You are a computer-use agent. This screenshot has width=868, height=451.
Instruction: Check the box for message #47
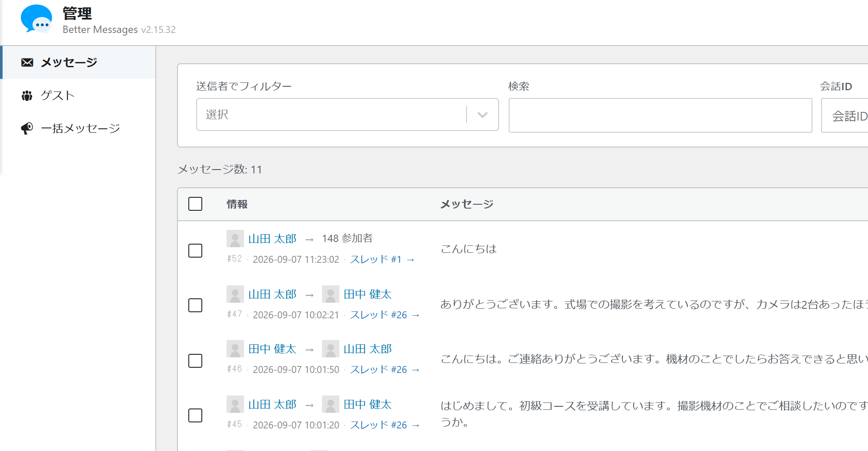(x=195, y=305)
